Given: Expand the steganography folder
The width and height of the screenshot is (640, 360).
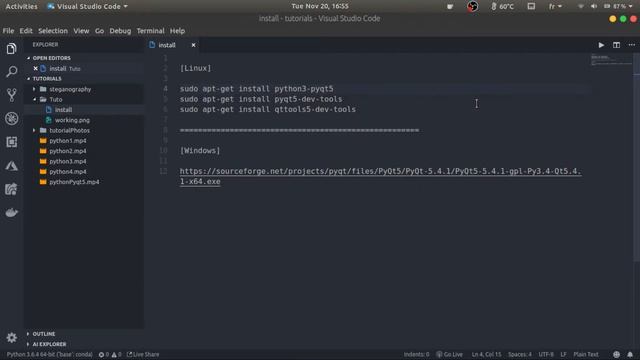Looking at the screenshot, I should pos(70,89).
